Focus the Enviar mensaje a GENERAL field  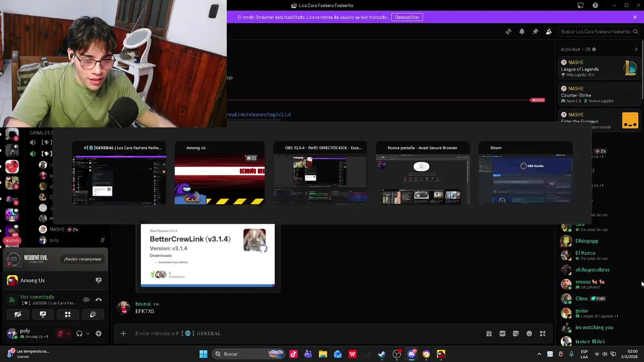[x=302, y=333]
